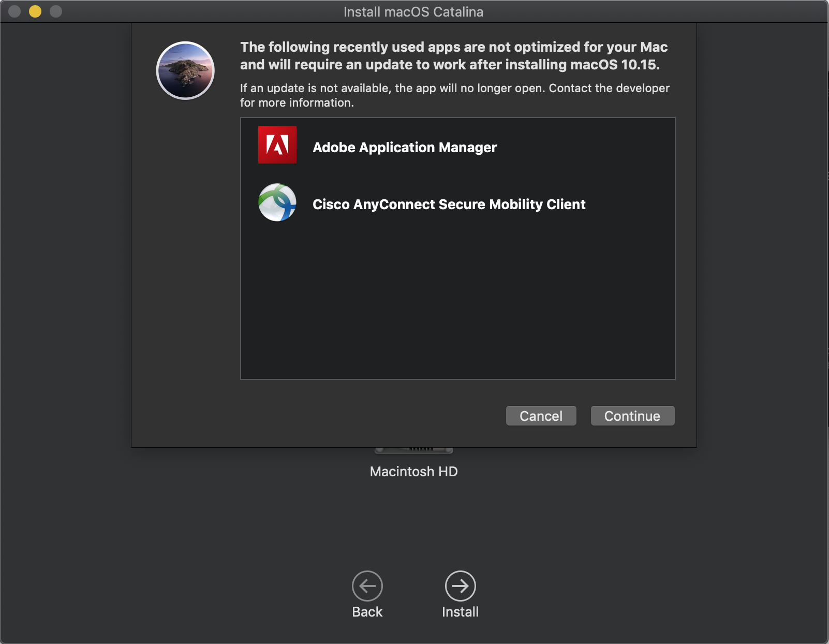Image resolution: width=829 pixels, height=644 pixels.
Task: Click the Back arrow icon
Action: [367, 586]
